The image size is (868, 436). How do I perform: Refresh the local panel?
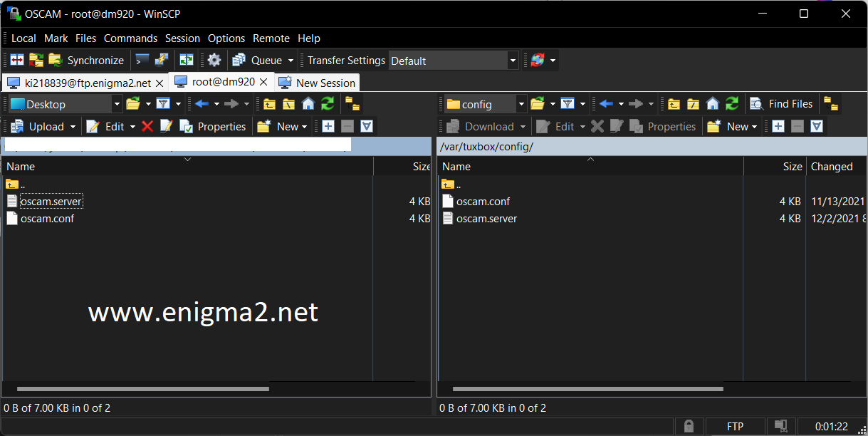pos(328,104)
